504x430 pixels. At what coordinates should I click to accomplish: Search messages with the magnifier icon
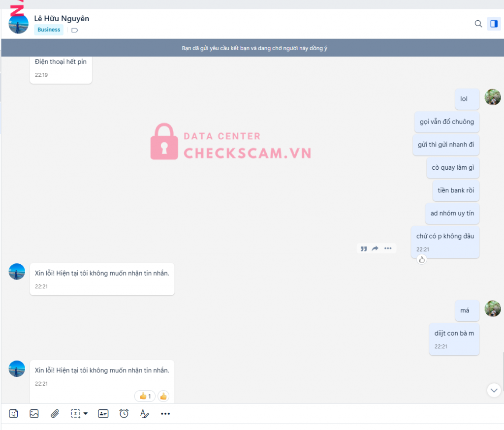pyautogui.click(x=478, y=24)
